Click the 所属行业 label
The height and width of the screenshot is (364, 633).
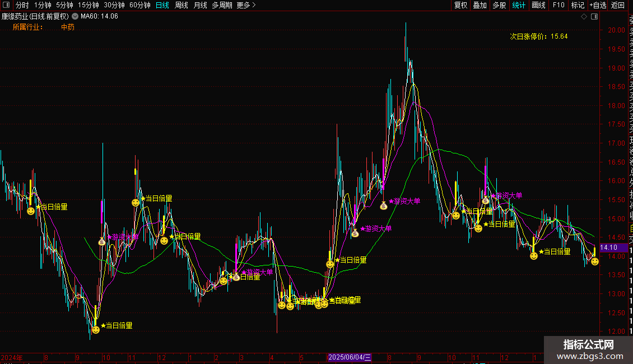[x=27, y=27]
